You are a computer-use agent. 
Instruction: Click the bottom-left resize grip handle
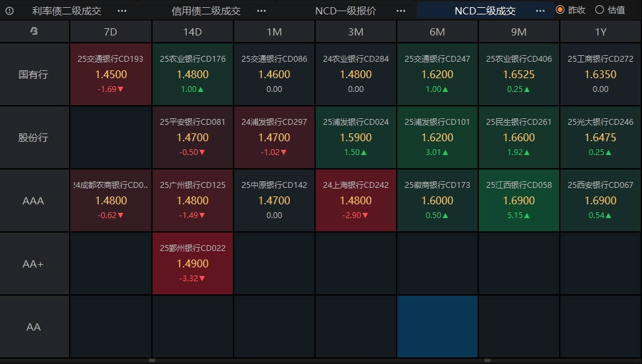(x=152, y=361)
